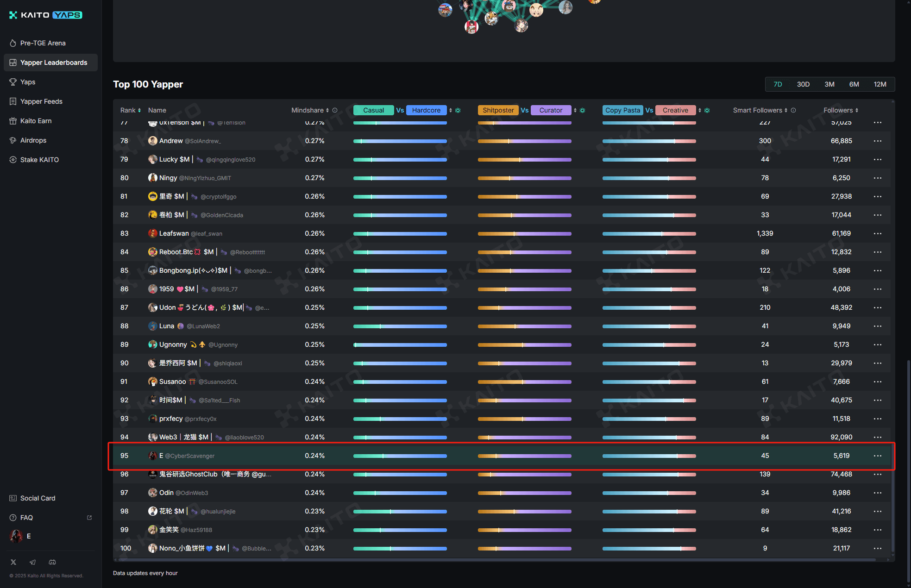
Task: Click the FAQ external link icon
Action: click(89, 518)
